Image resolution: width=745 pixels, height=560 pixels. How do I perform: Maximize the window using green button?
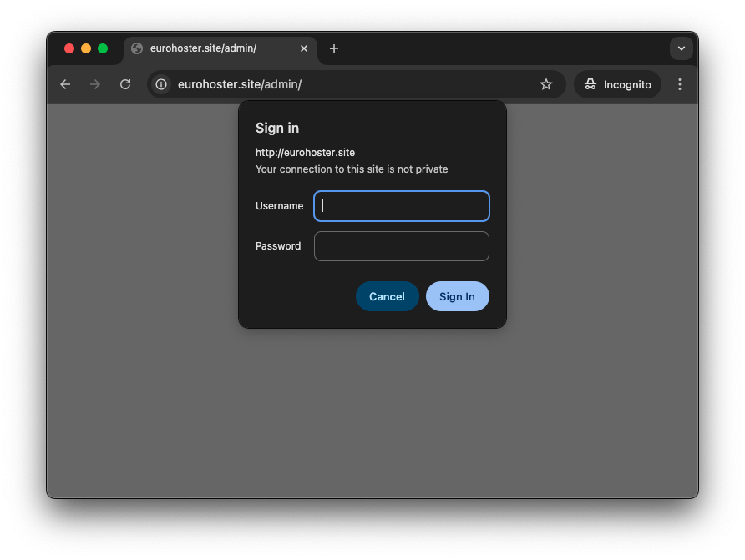[x=103, y=48]
